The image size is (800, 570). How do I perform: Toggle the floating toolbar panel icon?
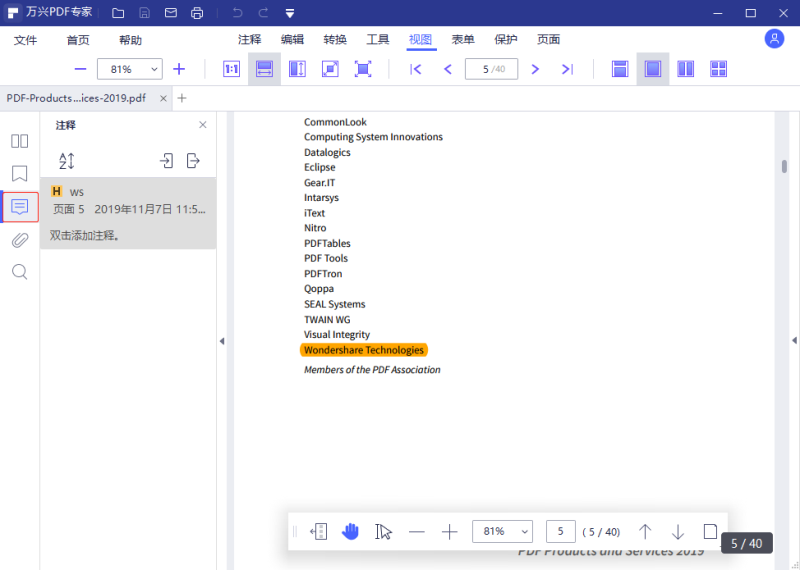318,532
